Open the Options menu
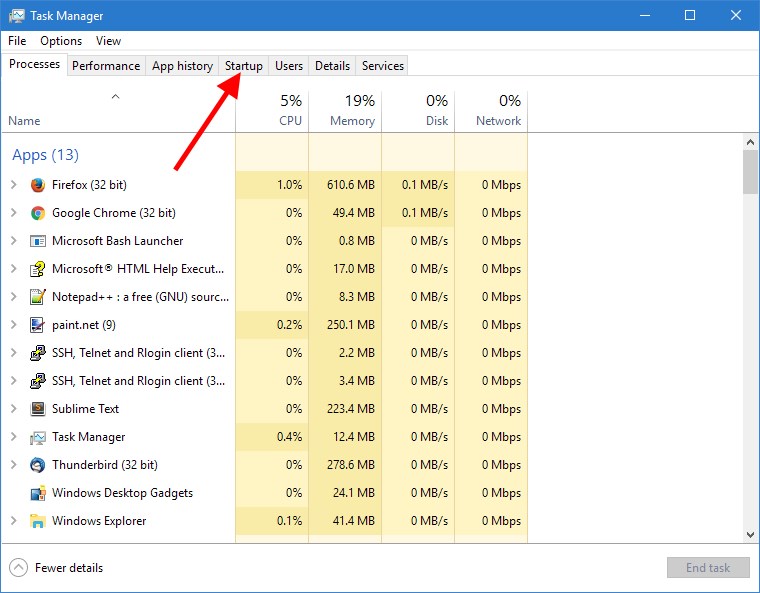This screenshot has height=593, width=760. [61, 41]
